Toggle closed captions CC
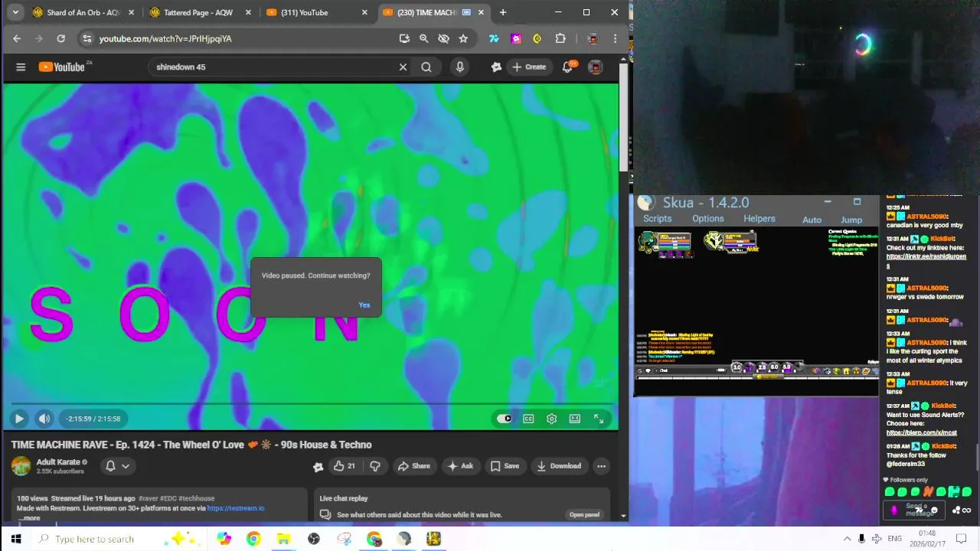The height and width of the screenshot is (551, 980). [528, 419]
